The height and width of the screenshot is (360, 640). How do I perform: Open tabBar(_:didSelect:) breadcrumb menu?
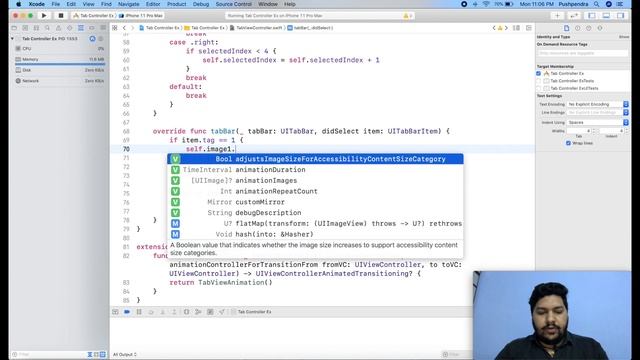(310, 28)
